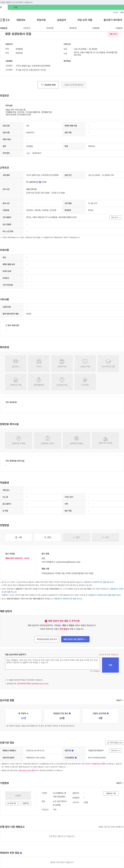Open the 인터넷피해구제센터 link

tap(33, 684)
